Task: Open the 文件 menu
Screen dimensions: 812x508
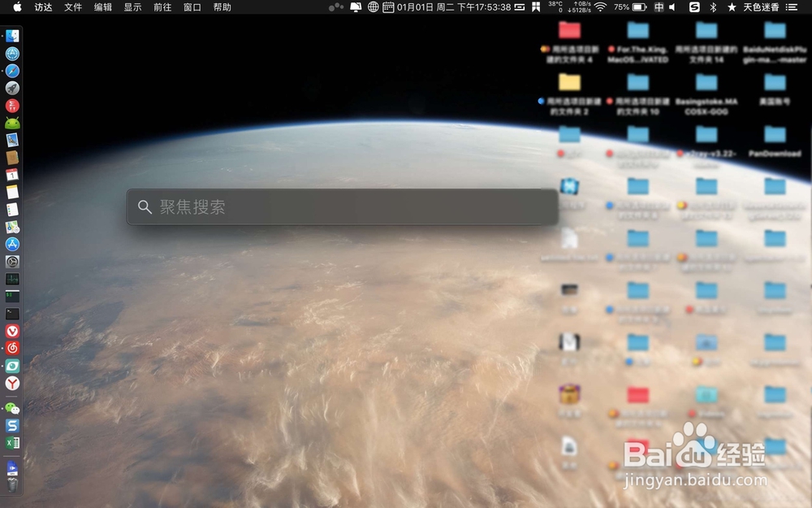Action: tap(73, 7)
